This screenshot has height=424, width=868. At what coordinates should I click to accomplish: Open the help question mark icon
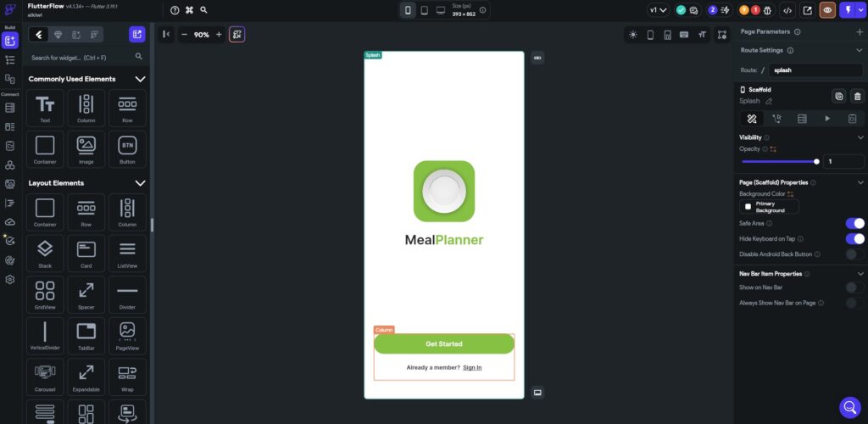175,10
